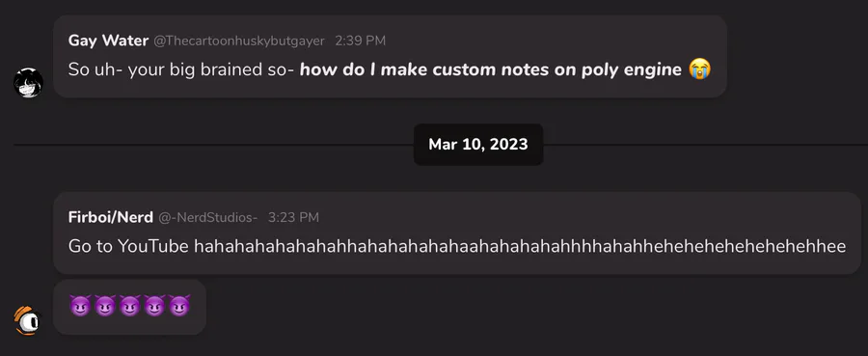
Task: Click the 3:23 PM timestamp
Action: coord(293,218)
